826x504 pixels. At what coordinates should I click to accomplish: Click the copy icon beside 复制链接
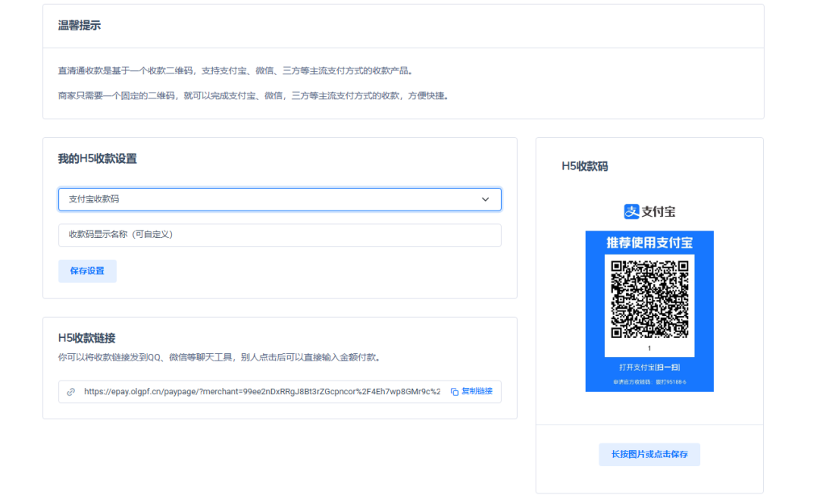click(454, 392)
